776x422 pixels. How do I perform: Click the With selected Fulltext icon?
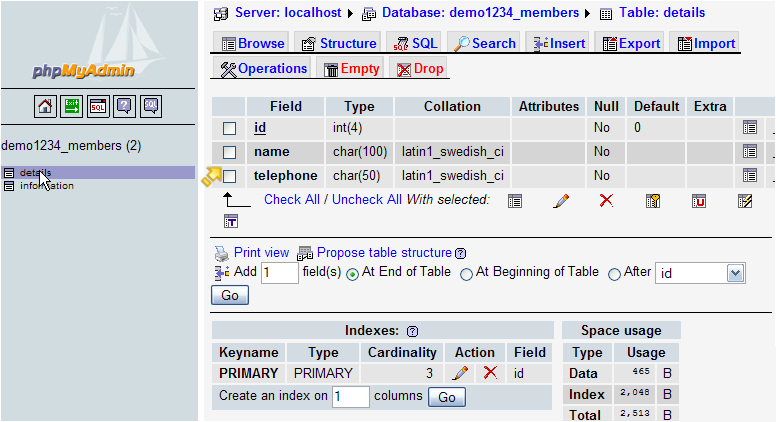[x=231, y=221]
